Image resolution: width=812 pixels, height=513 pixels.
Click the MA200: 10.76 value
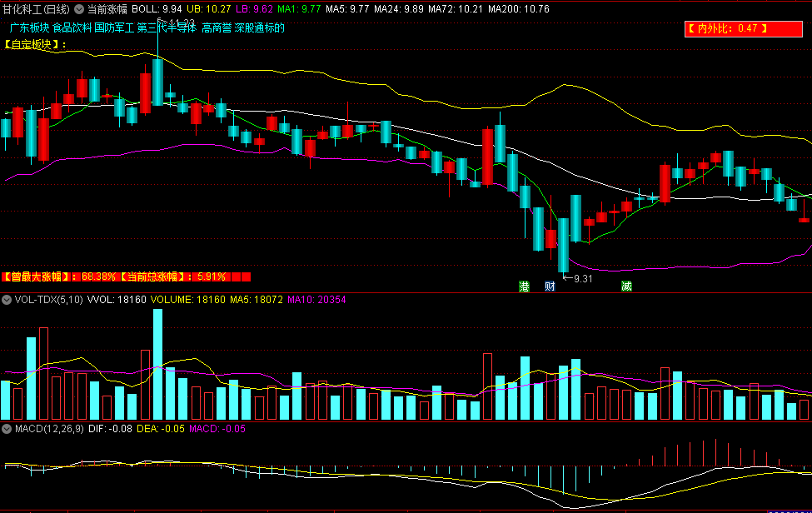(x=518, y=9)
